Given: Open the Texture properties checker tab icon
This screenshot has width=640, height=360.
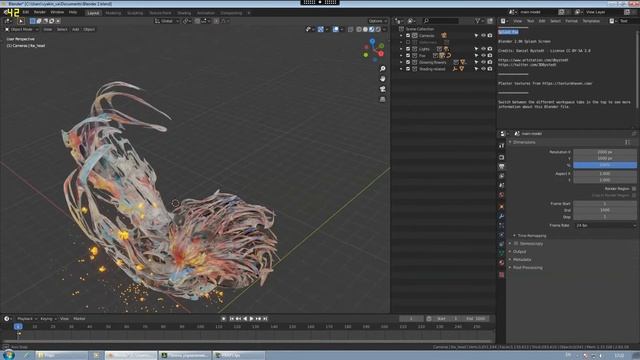Looking at the screenshot, I should click(502, 275).
